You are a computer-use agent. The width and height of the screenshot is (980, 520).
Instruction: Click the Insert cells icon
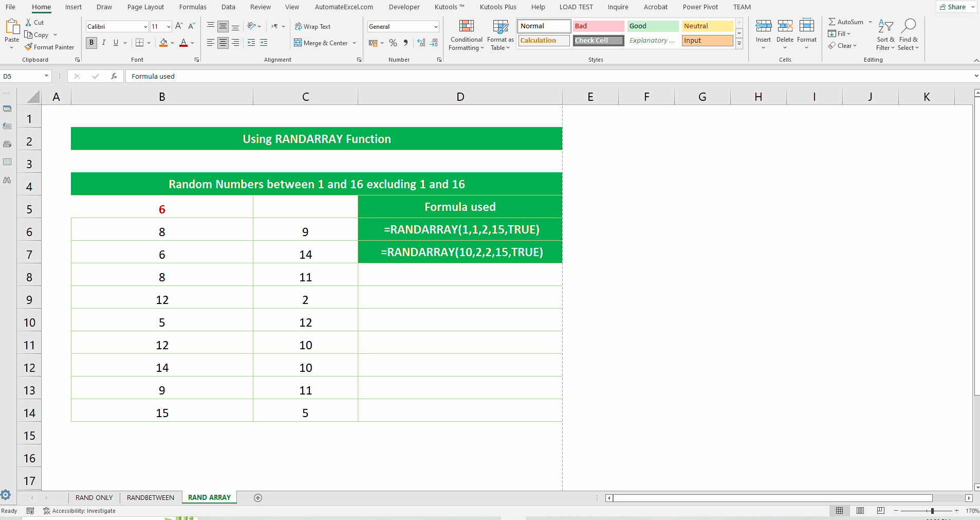(x=763, y=26)
